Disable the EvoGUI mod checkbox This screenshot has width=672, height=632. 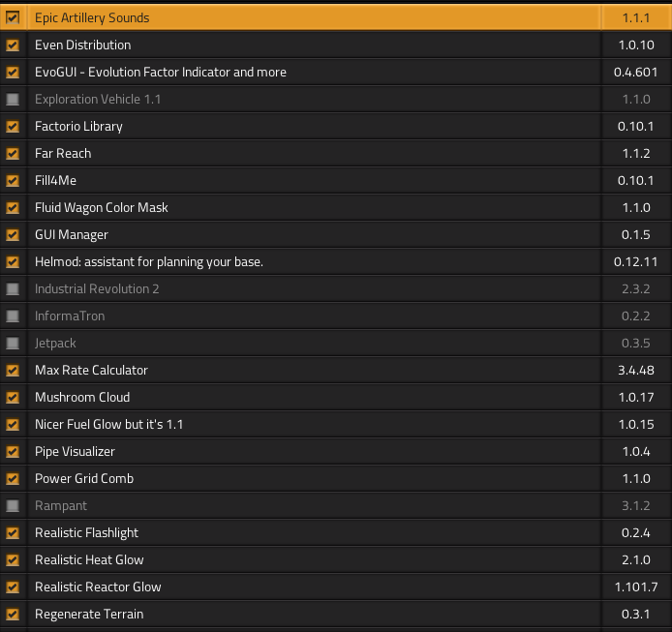(13, 72)
